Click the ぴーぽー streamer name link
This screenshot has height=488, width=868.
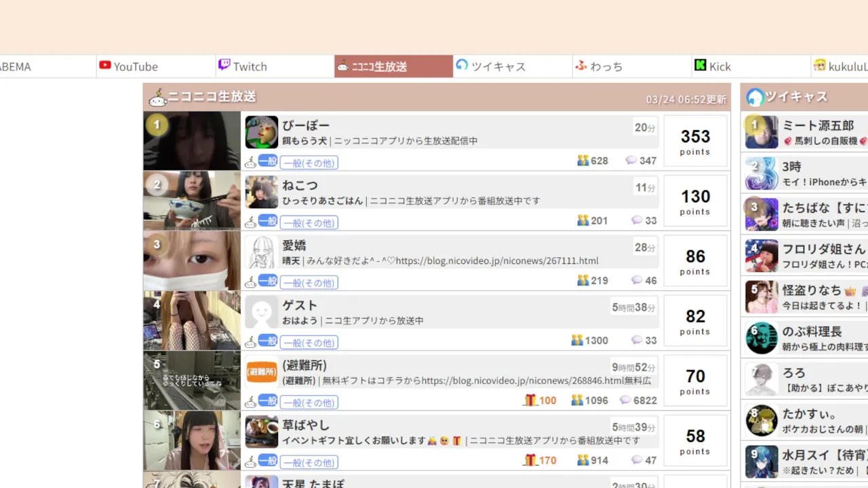coord(306,125)
